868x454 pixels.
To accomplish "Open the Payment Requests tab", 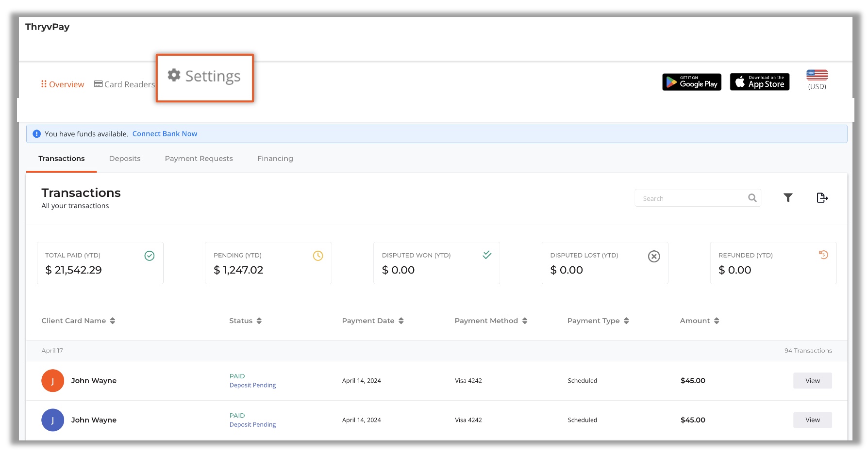I will (x=199, y=159).
